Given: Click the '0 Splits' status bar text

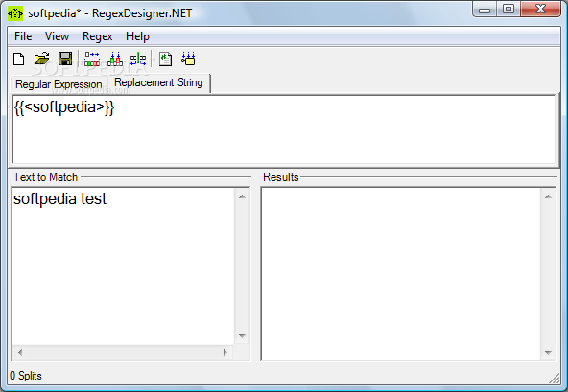Looking at the screenshot, I should click(26, 376).
